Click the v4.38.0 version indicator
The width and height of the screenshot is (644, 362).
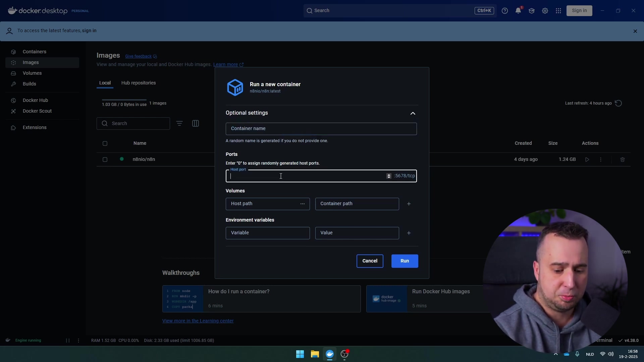click(629, 341)
